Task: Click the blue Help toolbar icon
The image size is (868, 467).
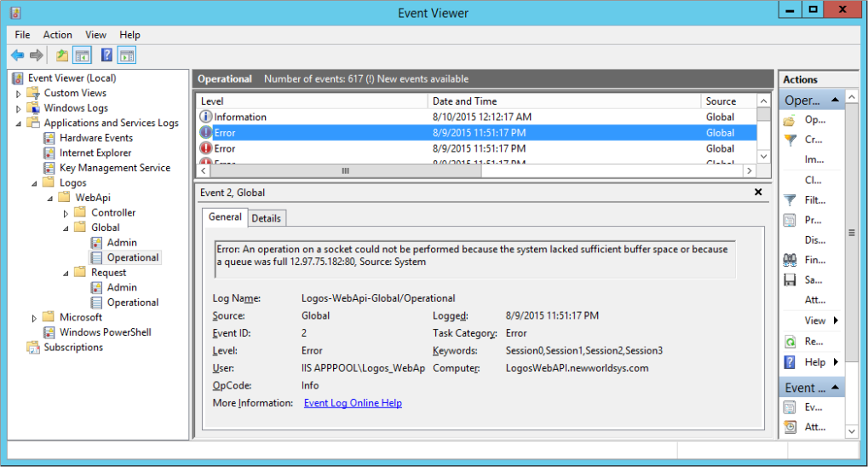Action: (106, 55)
